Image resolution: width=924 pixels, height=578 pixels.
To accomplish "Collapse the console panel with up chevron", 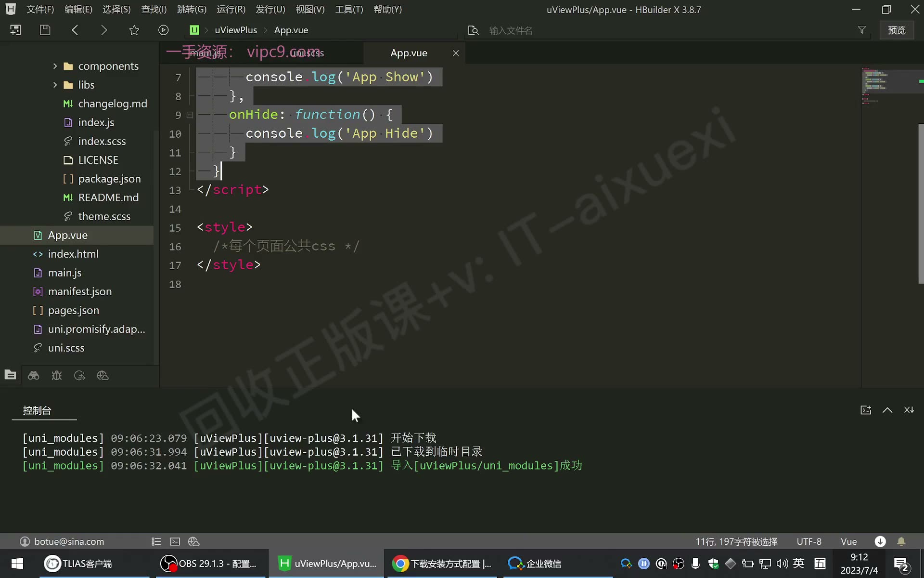I will coord(887,410).
